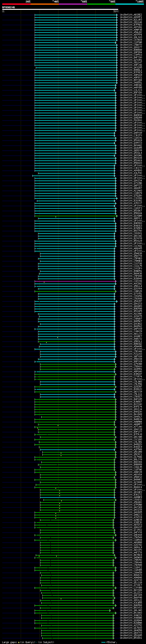Click the green ~80% identity color band
146x644 pixels.
click(101, 4)
